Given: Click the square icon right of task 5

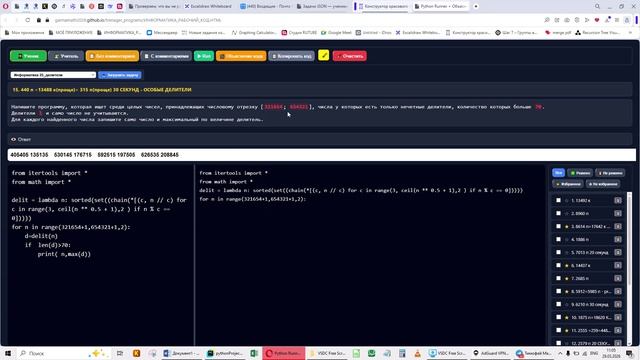Looking at the screenshot, I should (618, 252).
